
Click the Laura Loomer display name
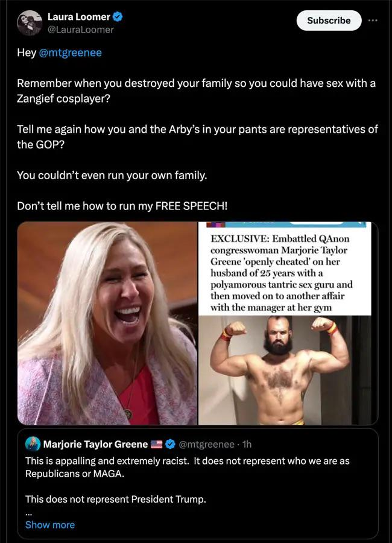point(78,17)
